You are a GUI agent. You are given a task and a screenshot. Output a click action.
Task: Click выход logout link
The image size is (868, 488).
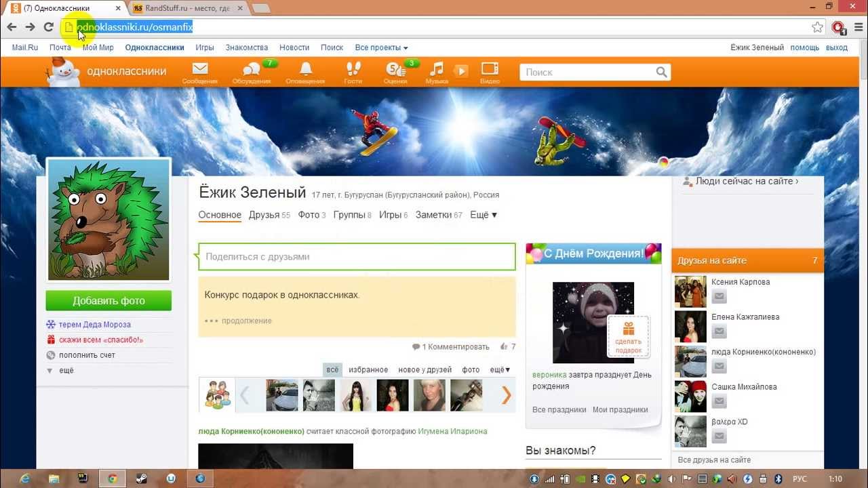tap(837, 47)
